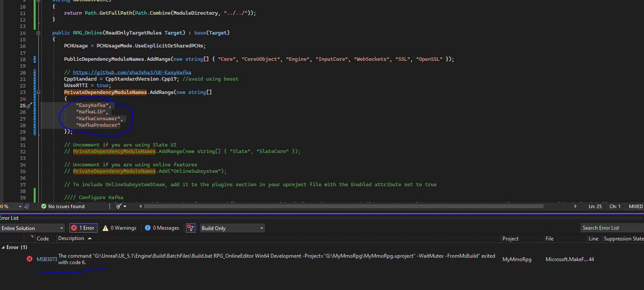
Task: Toggle the filter funnel icon in Error List toolbar
Action: 190,228
